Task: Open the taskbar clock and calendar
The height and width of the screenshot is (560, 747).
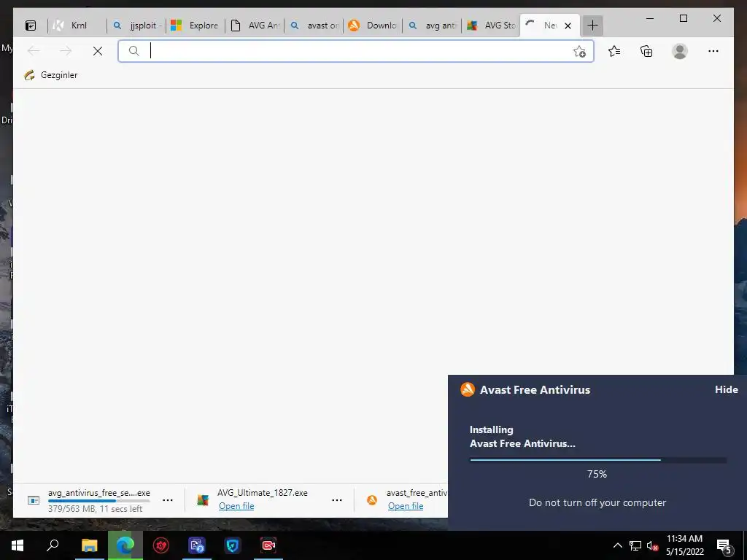Action: [x=684, y=545]
